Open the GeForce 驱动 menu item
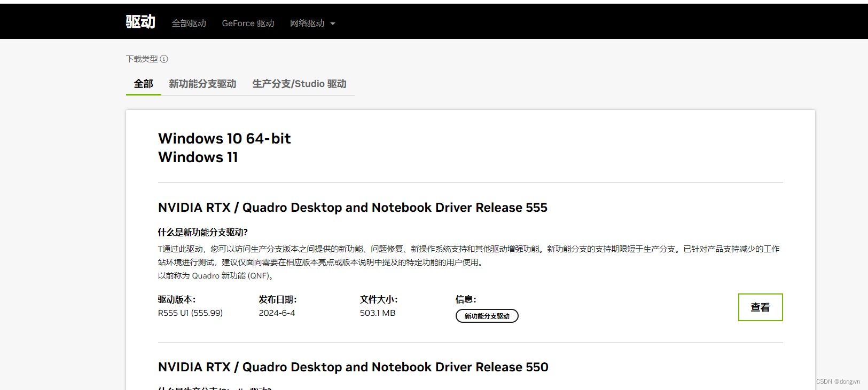This screenshot has width=868, height=390. (x=248, y=23)
